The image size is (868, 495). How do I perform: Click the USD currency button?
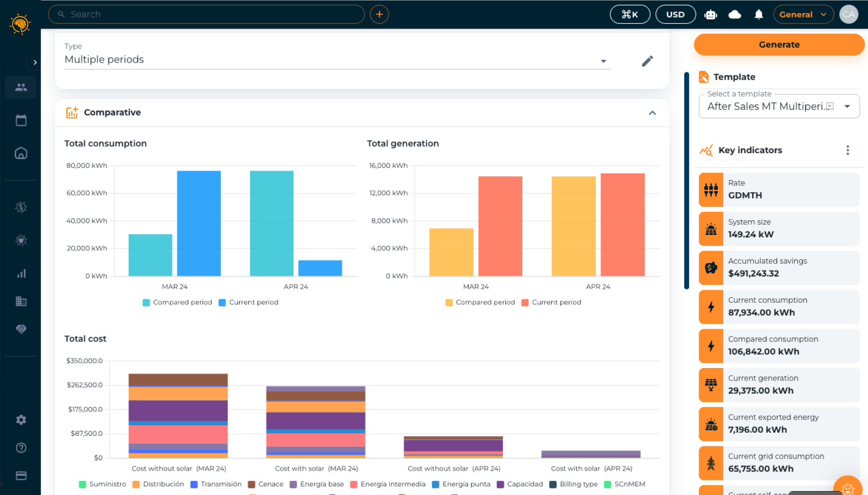pyautogui.click(x=676, y=15)
